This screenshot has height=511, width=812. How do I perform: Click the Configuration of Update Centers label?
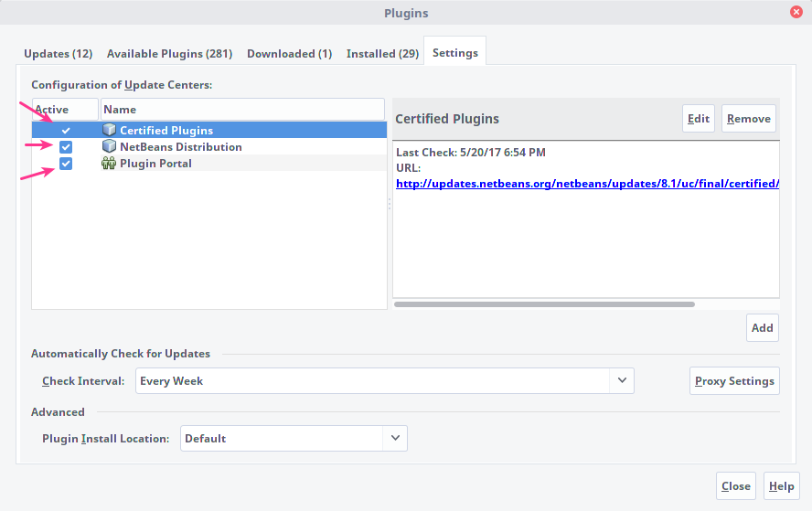click(x=122, y=84)
